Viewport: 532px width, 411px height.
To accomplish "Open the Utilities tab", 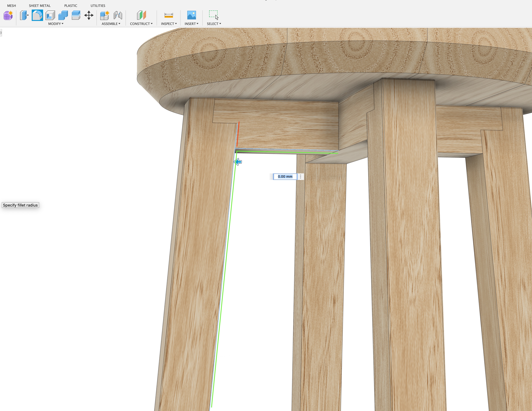I will (98, 5).
